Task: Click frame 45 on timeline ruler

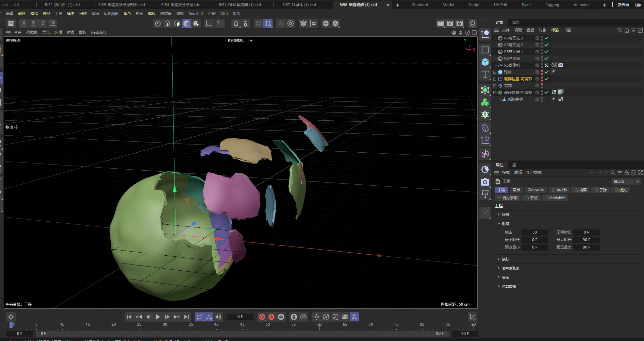Action: tap(242, 325)
